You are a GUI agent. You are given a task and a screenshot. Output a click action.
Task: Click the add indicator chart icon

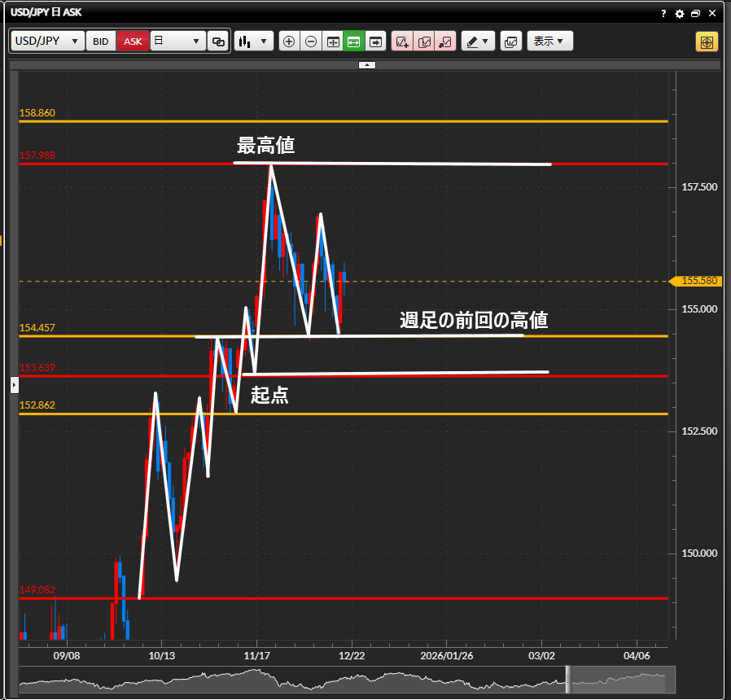pos(402,41)
